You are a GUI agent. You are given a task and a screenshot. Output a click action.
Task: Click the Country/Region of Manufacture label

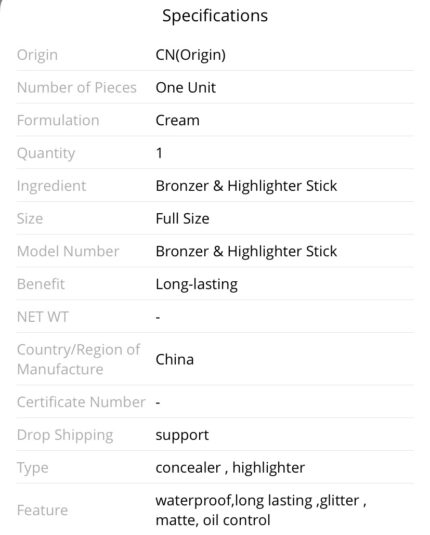coord(78,359)
